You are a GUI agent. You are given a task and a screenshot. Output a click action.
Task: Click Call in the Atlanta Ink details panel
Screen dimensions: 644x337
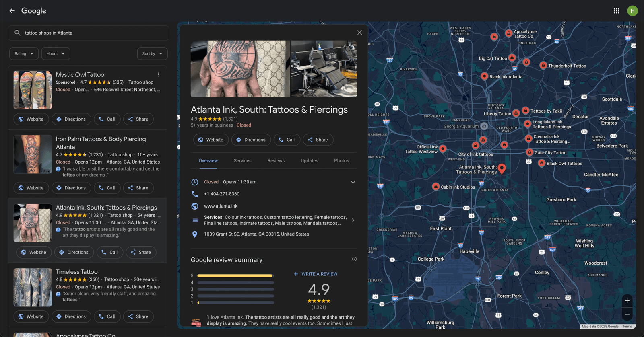pyautogui.click(x=287, y=140)
